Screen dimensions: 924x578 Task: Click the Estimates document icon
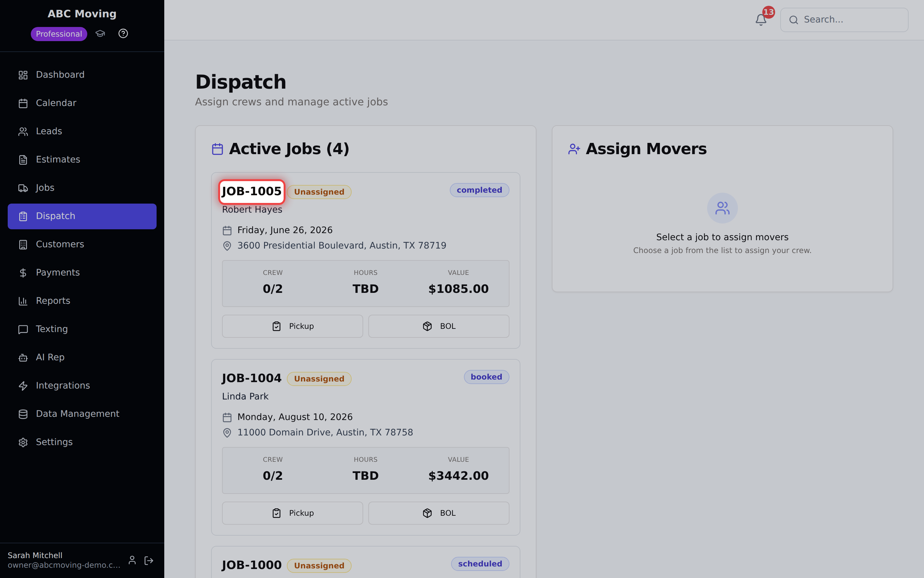coord(23,160)
